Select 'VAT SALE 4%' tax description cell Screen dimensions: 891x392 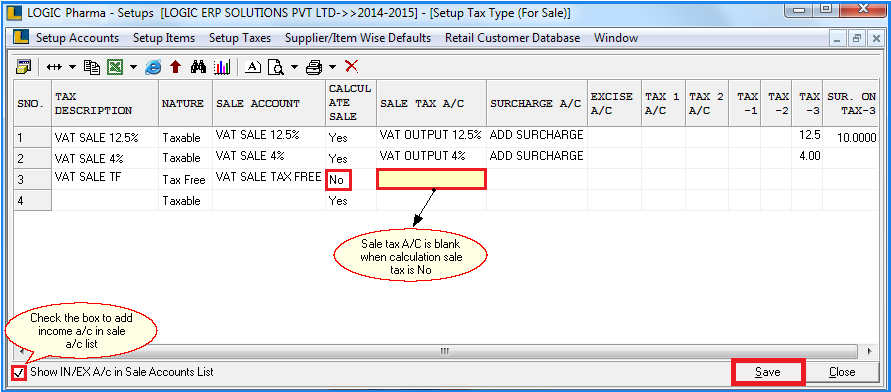(105, 158)
